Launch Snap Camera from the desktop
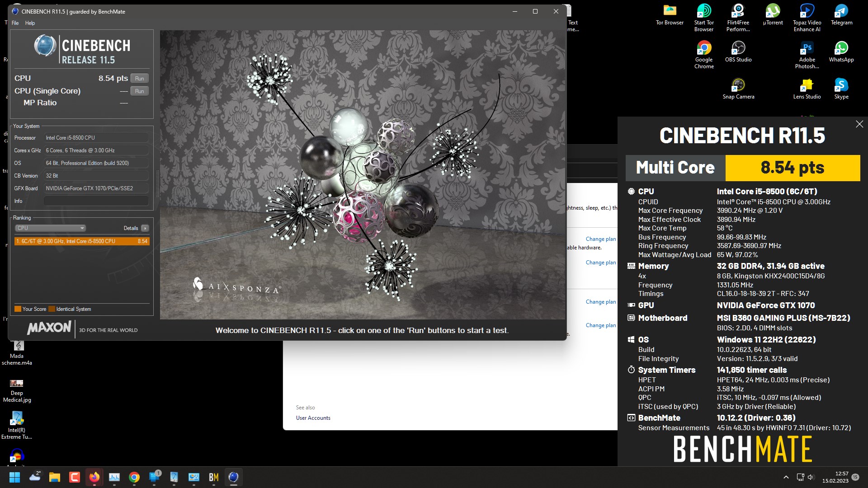Screen dimensions: 868x488 pos(738,89)
